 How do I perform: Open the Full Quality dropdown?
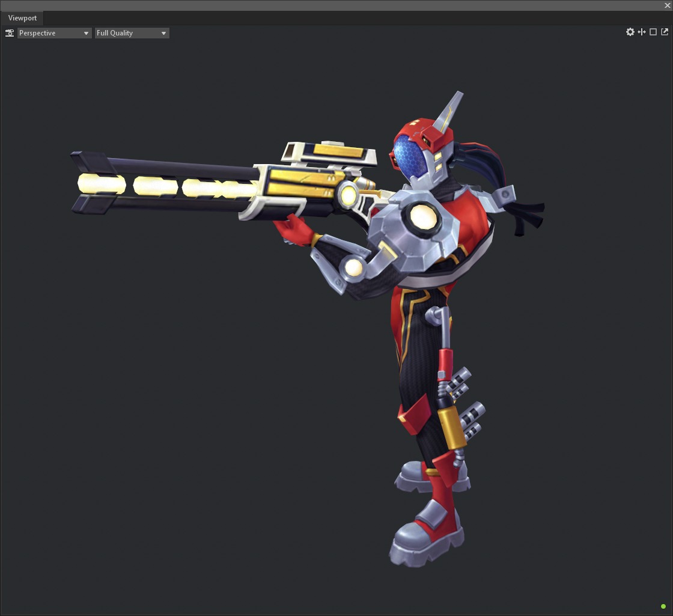click(132, 33)
